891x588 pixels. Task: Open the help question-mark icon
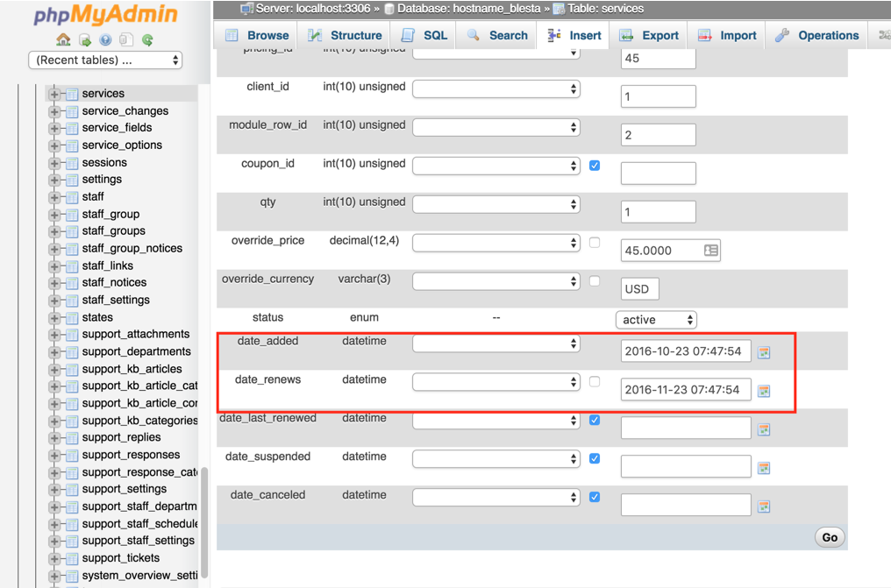pyautogui.click(x=105, y=39)
